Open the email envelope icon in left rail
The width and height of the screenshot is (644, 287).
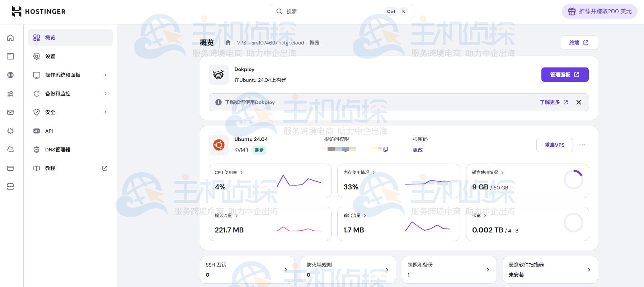[x=10, y=112]
